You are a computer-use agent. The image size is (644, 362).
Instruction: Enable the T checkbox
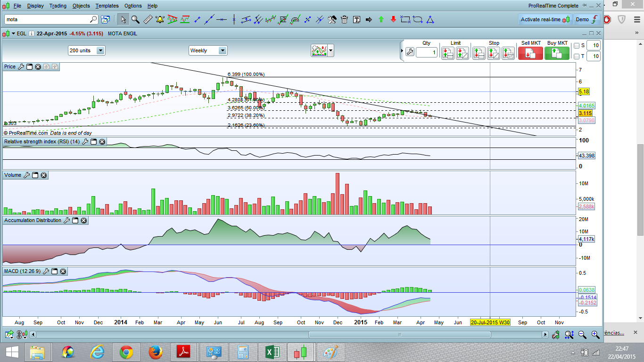coord(577,57)
